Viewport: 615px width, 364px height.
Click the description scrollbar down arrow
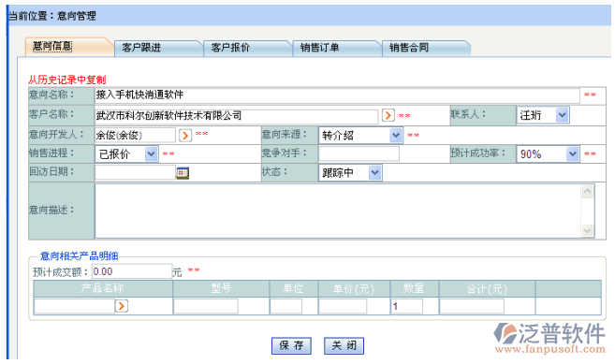click(587, 230)
